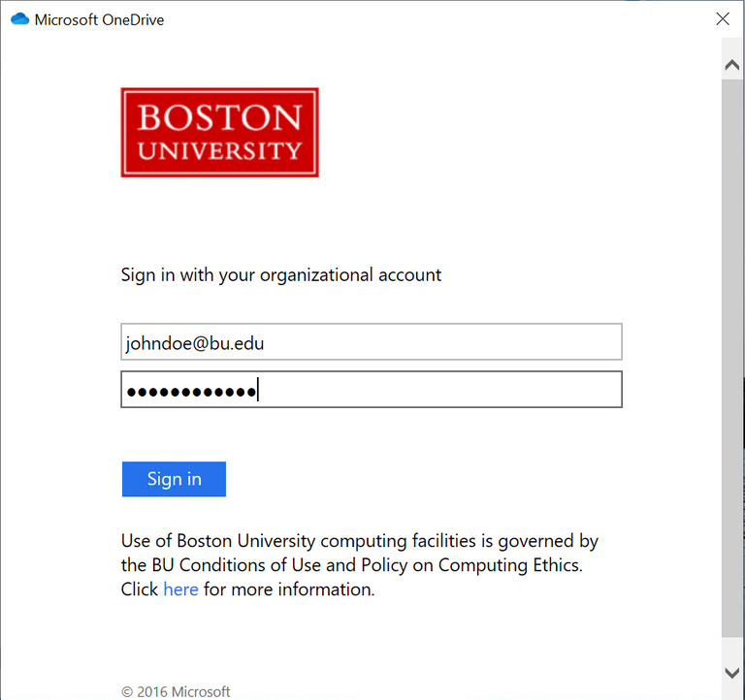Viewport: 745px width, 700px height.
Task: Click scrollbar track just above the down arrow
Action: pyautogui.click(x=732, y=648)
